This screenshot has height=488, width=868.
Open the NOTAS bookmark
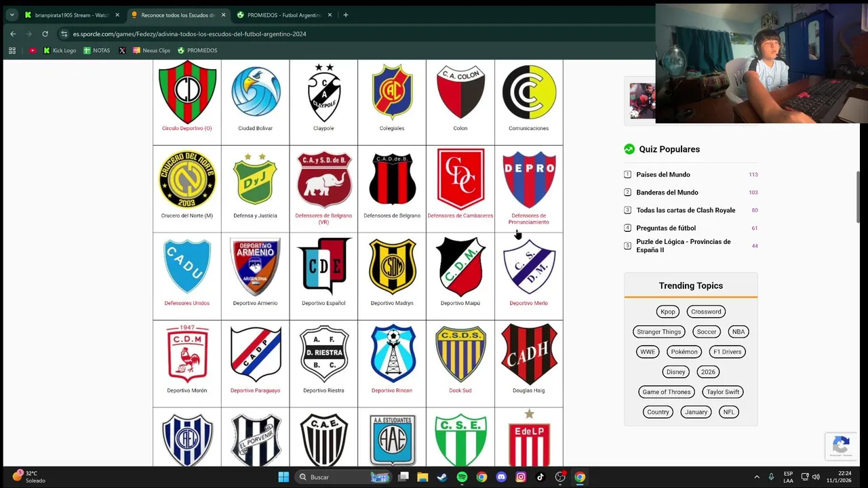pyautogui.click(x=97, y=50)
